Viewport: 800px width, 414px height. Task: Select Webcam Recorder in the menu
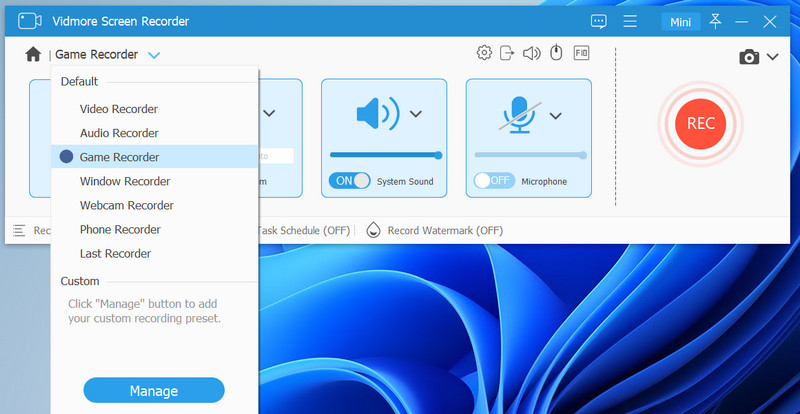coord(127,205)
